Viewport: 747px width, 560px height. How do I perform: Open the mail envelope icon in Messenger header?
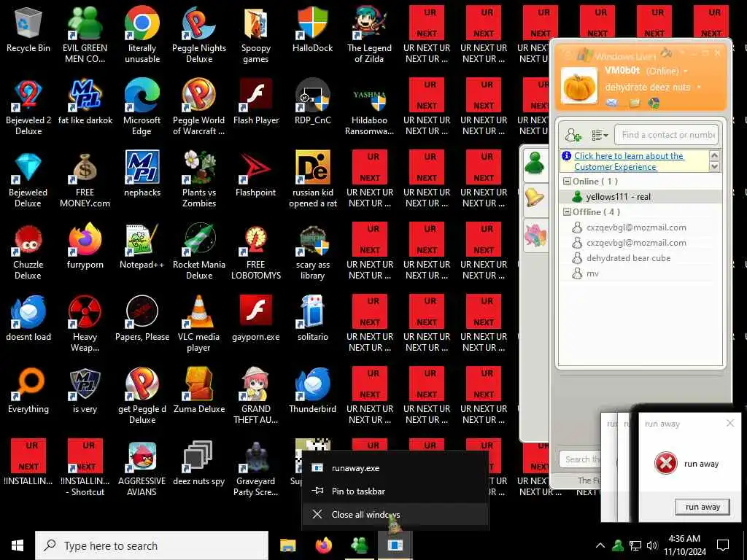tap(612, 103)
